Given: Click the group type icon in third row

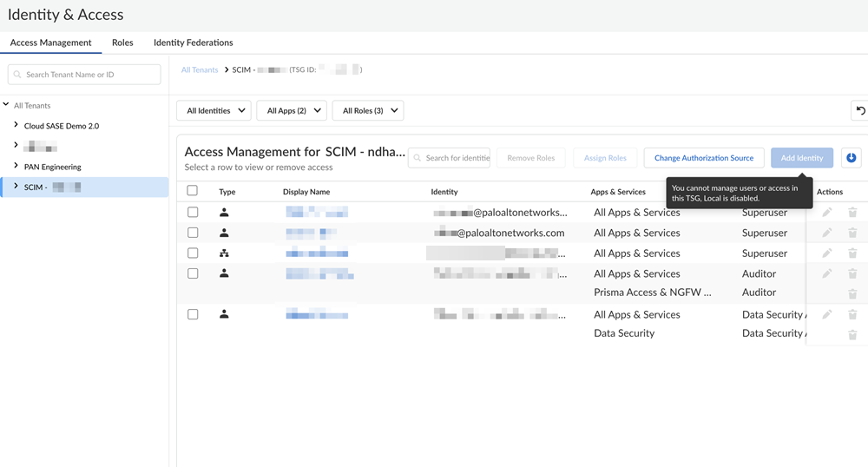Looking at the screenshot, I should (x=224, y=253).
